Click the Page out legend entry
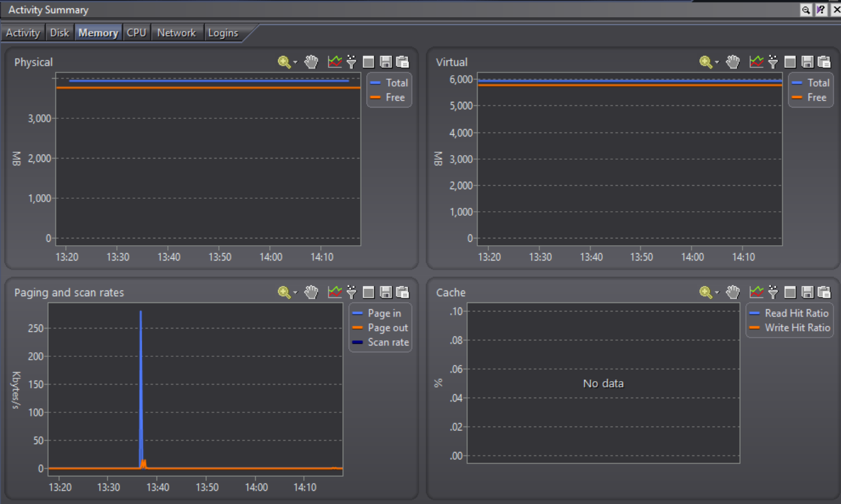The image size is (841, 504). [380, 328]
